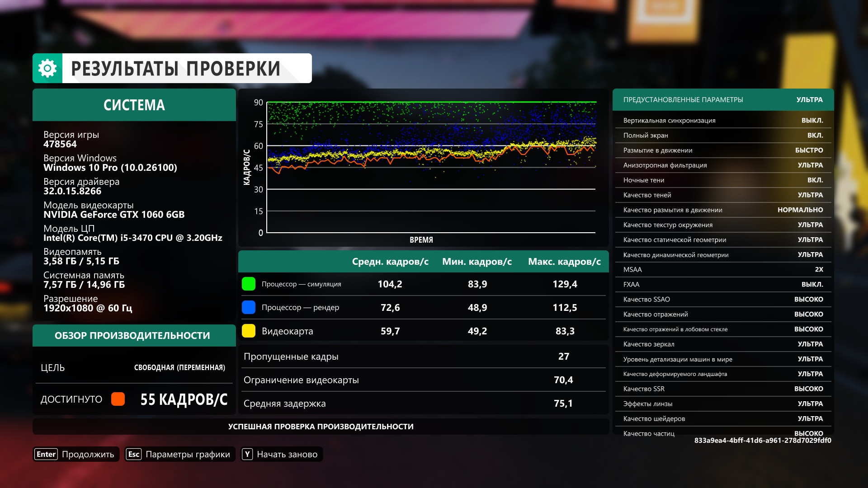Click the Пропущенные кадры value 27
Image resolution: width=868 pixels, height=488 pixels.
(564, 356)
